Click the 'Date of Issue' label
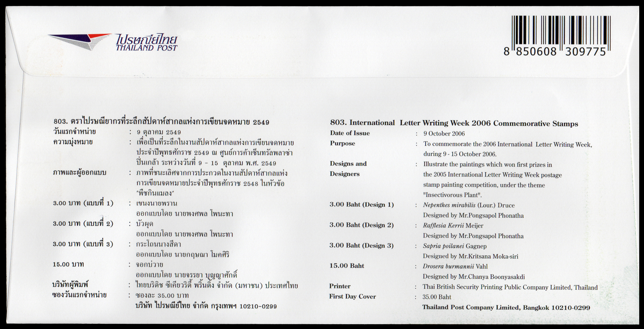This screenshot has height=329, width=644. point(350,133)
